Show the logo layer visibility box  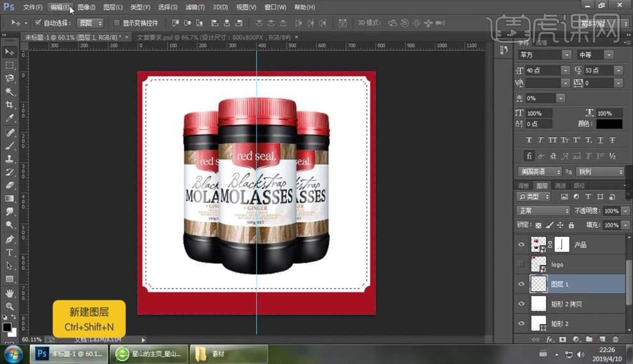(x=521, y=264)
